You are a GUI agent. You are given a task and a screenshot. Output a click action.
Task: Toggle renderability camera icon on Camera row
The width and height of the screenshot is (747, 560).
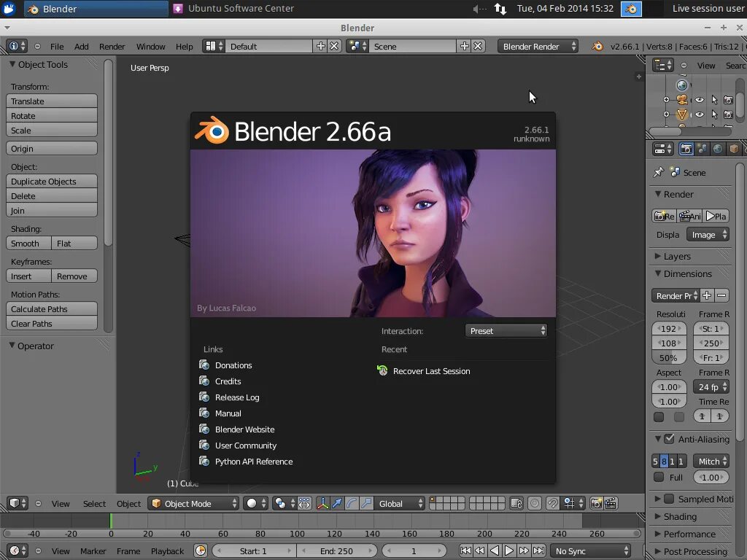[729, 100]
